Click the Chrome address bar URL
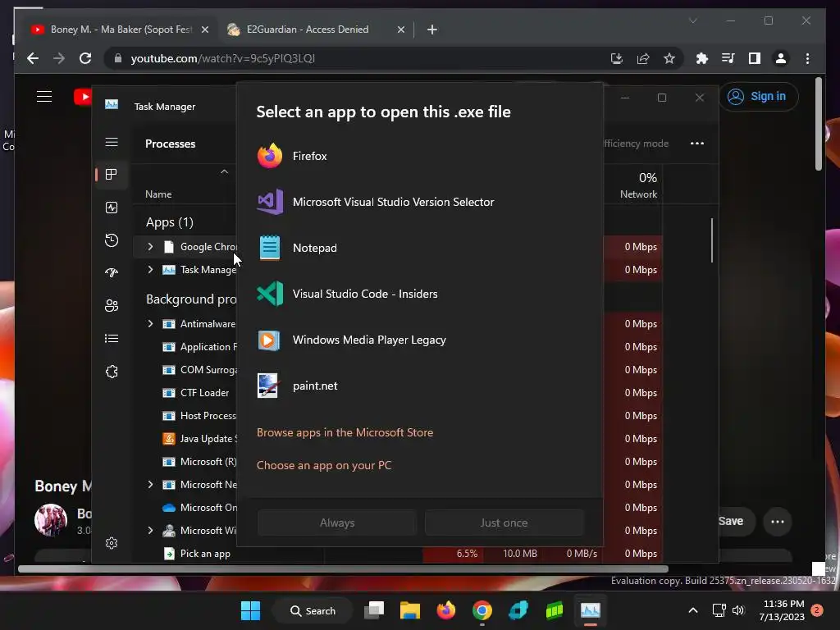 pyautogui.click(x=223, y=58)
